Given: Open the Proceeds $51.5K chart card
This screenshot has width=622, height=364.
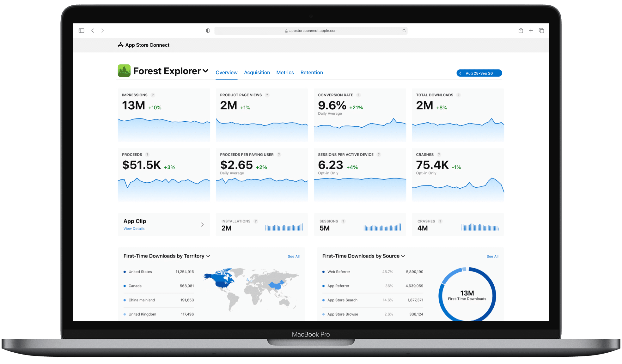Looking at the screenshot, I should (164, 174).
